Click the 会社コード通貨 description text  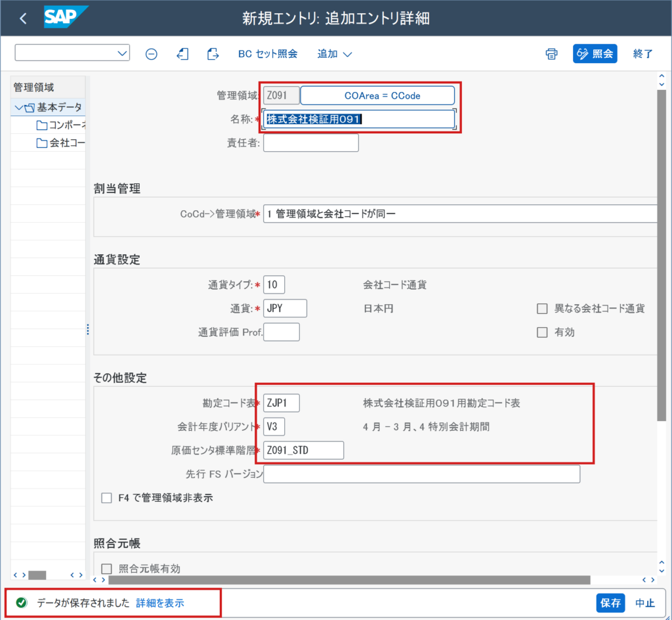(x=394, y=285)
